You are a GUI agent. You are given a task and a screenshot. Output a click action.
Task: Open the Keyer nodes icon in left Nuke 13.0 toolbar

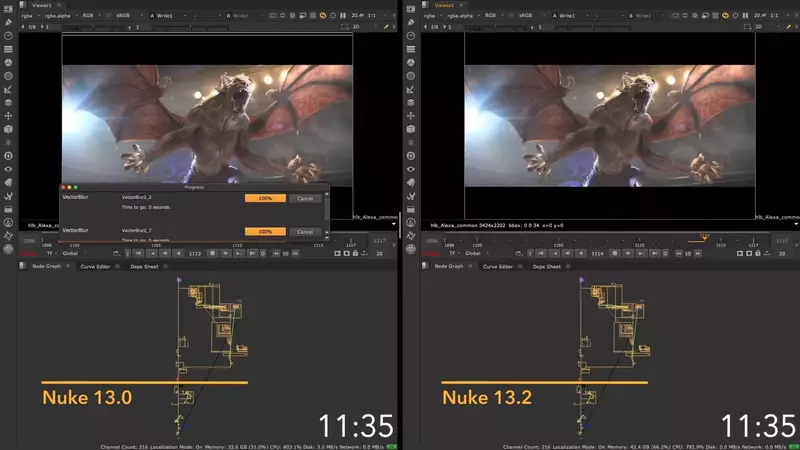8,89
